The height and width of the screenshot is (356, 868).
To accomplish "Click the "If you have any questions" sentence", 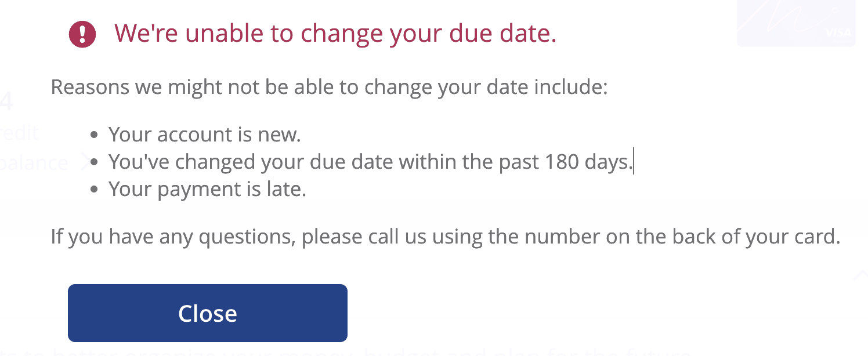I will (445, 237).
